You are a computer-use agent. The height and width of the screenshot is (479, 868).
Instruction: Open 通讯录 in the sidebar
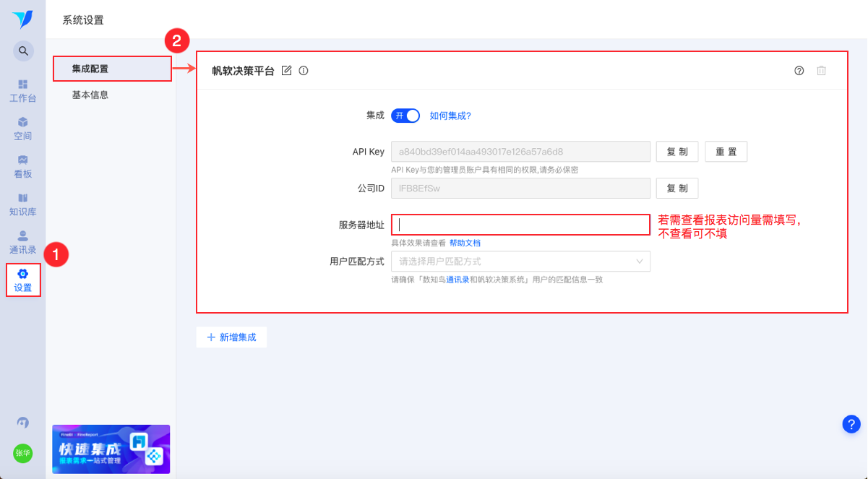[22, 243]
